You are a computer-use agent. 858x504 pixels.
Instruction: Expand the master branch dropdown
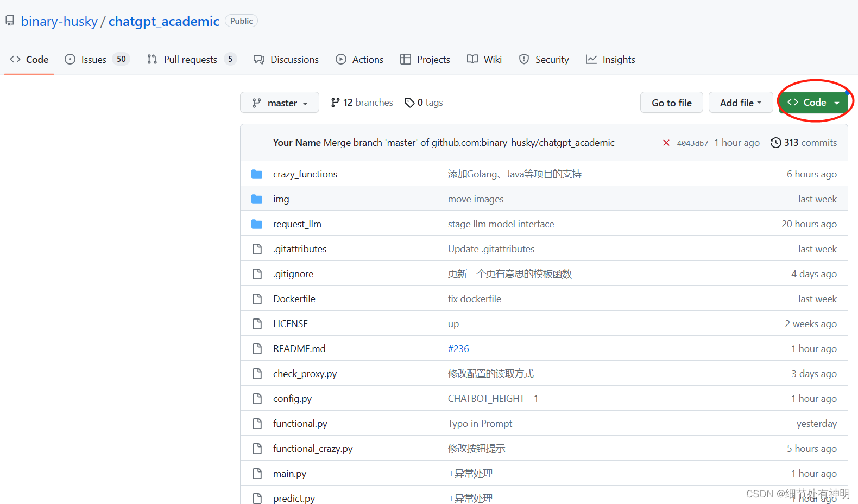tap(280, 103)
